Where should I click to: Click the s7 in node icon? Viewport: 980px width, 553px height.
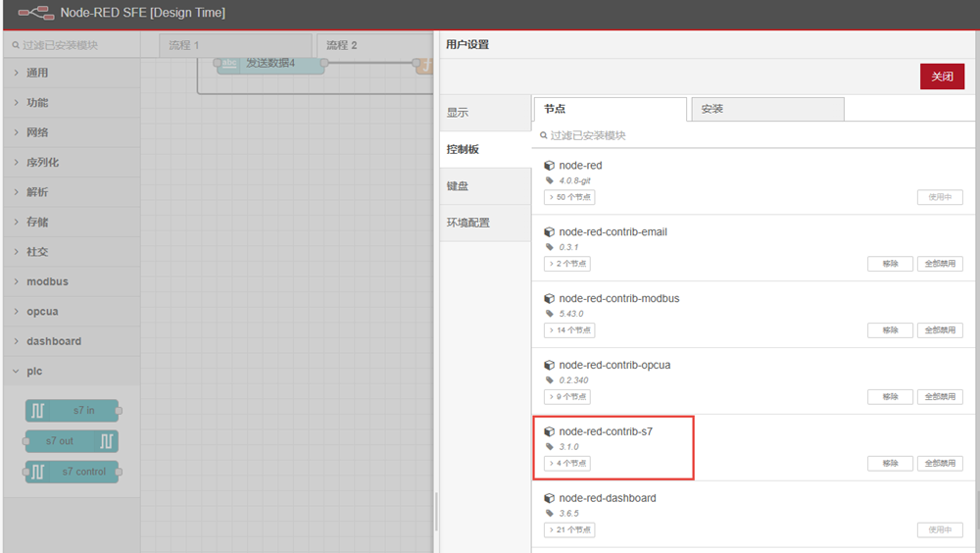pos(37,411)
